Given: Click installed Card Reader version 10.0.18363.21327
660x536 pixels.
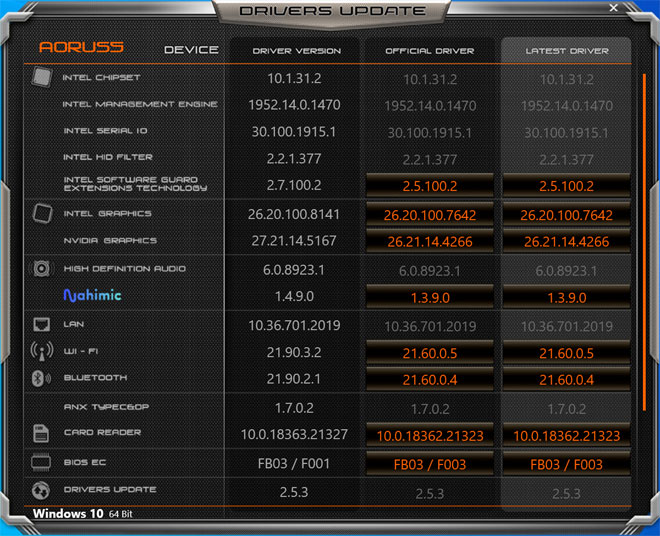Looking at the screenshot, I should (294, 434).
